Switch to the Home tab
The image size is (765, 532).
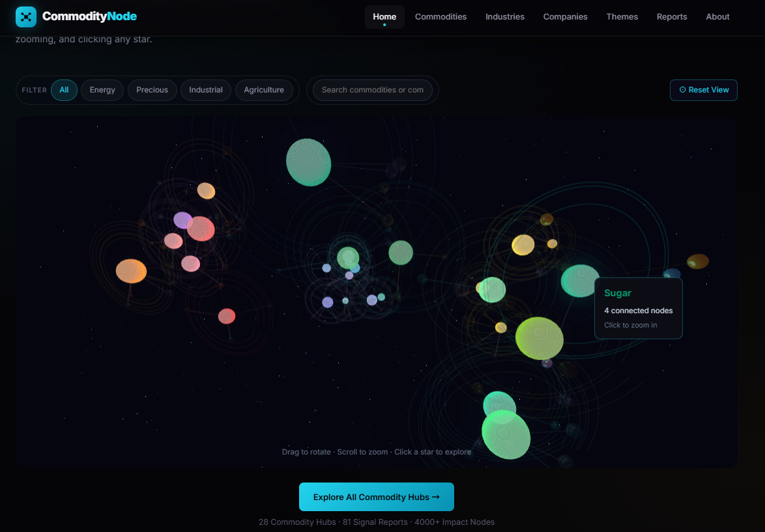384,16
